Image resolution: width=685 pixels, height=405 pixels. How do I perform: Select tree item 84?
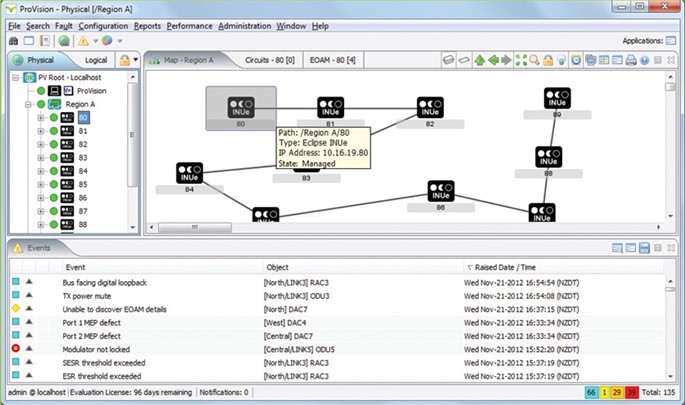(x=83, y=171)
